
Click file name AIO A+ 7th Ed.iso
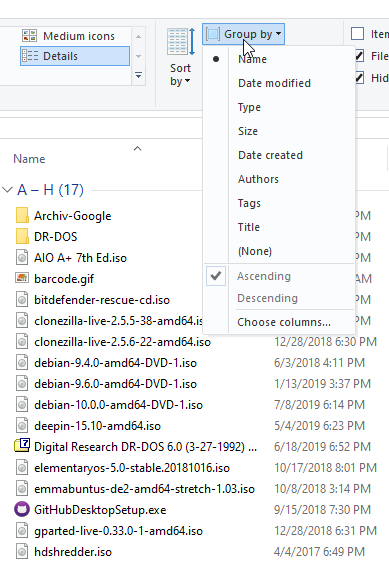81,258
